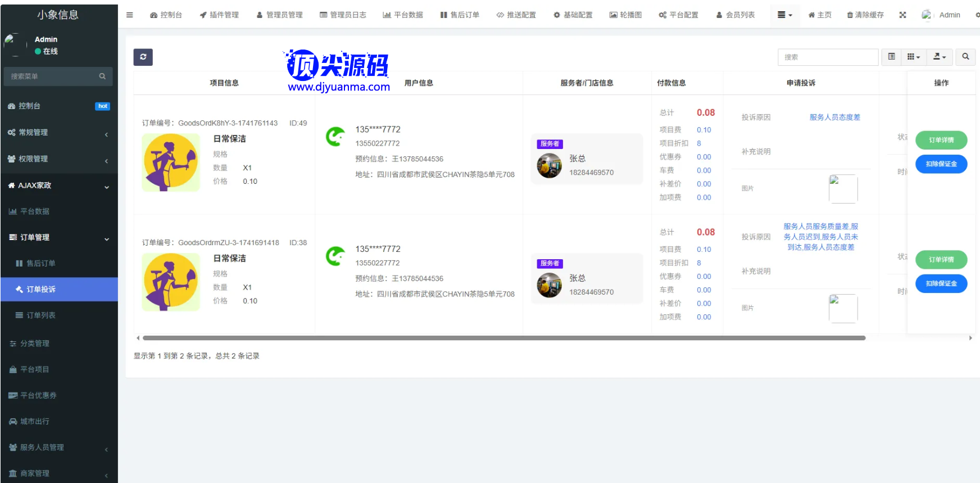Open the top bar list dropdown menu
The width and height of the screenshot is (980, 483).
[784, 15]
